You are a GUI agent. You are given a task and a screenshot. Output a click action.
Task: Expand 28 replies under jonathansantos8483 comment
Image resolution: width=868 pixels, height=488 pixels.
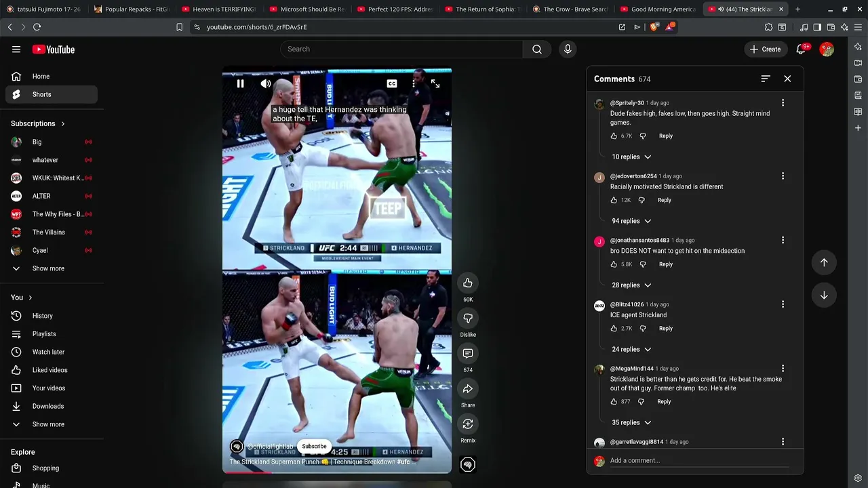tap(631, 285)
